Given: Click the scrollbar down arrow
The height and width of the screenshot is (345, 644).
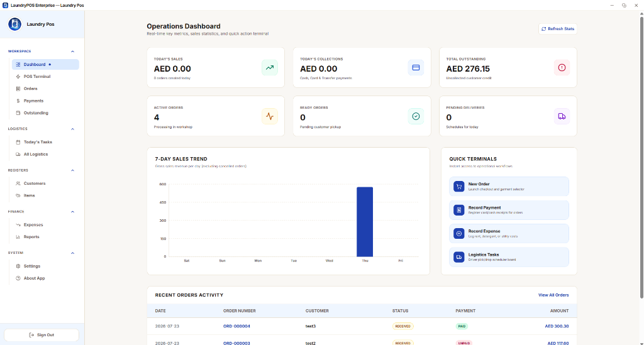Looking at the screenshot, I should coord(641,342).
